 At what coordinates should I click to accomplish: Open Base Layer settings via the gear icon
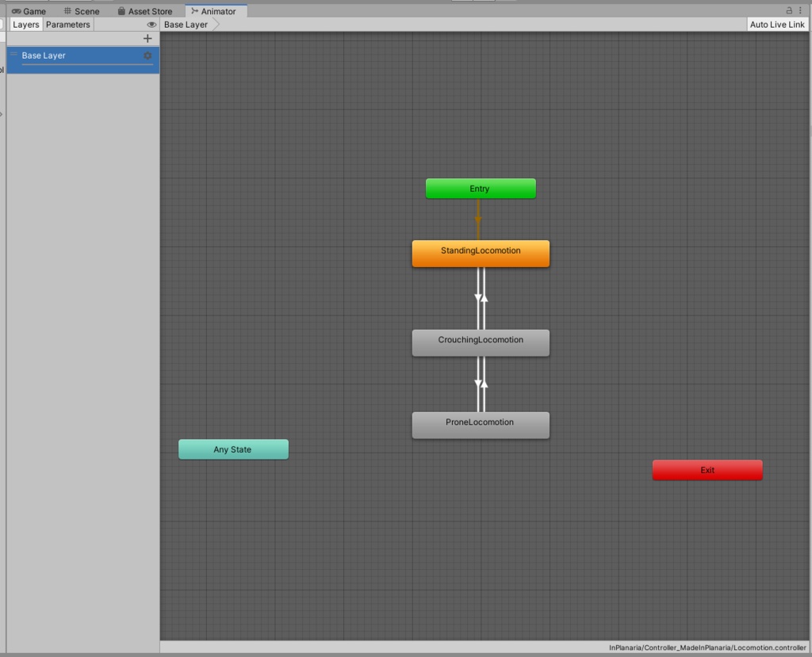coord(147,55)
